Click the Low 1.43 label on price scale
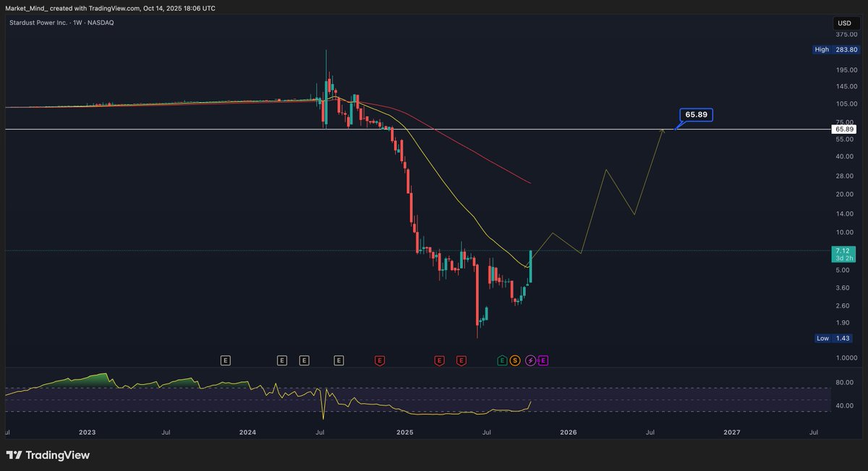 coord(833,338)
